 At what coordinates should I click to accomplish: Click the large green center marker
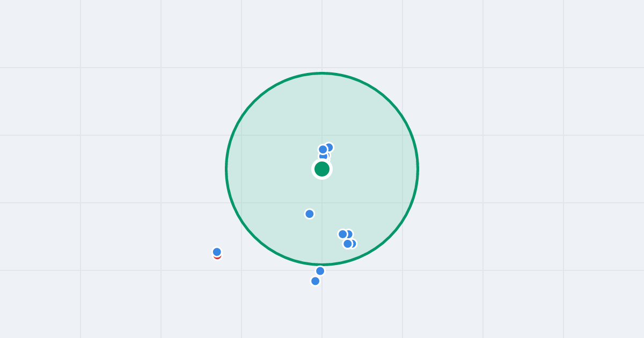click(x=322, y=169)
